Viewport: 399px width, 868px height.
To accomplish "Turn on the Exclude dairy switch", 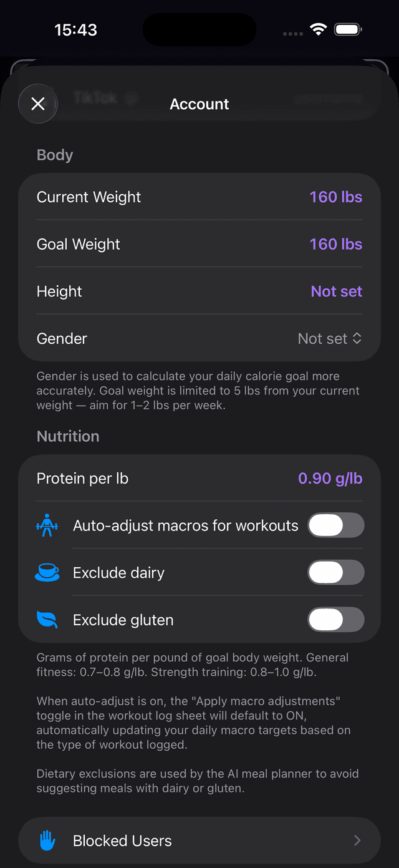I will 336,572.
